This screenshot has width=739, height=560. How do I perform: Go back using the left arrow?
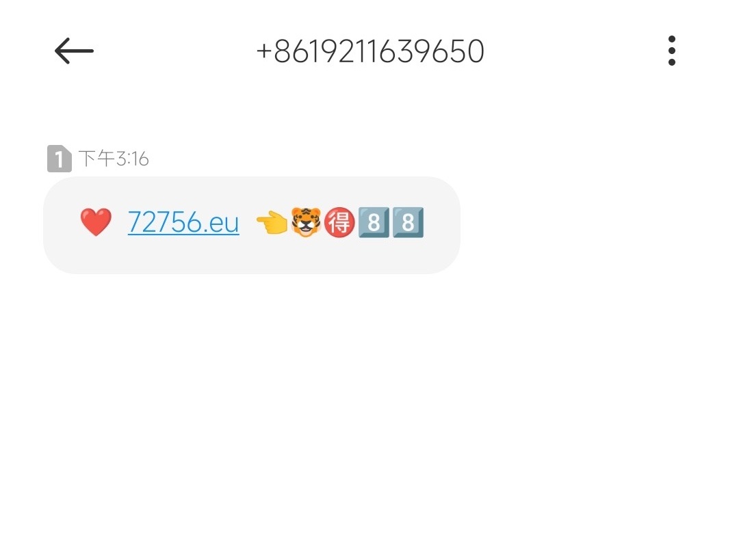[74, 51]
